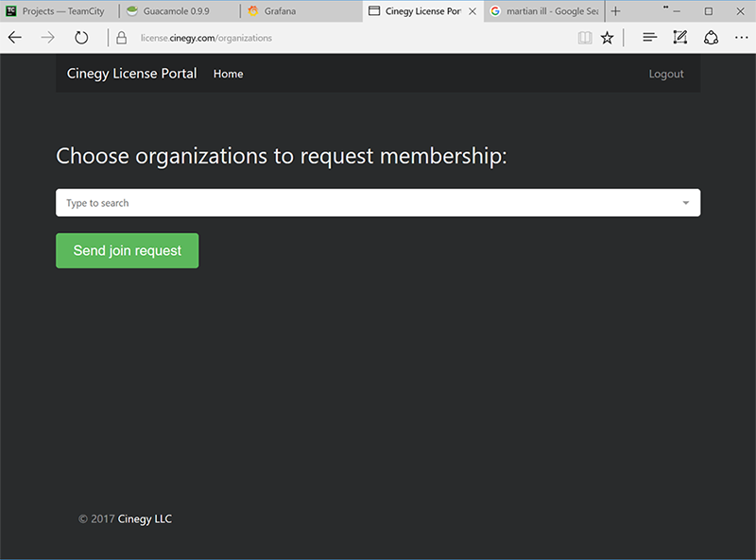Screen dimensions: 756x560
Task: Click the Type to search input field
Action: [378, 203]
